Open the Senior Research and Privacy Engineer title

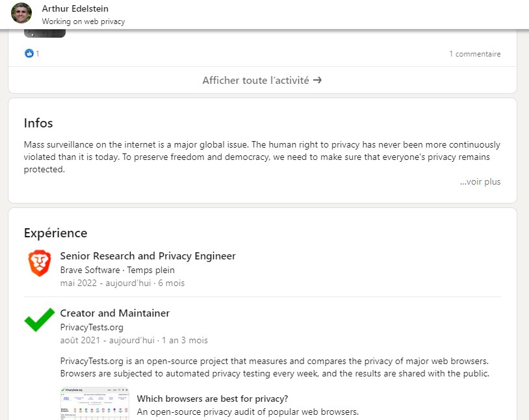[x=148, y=256]
